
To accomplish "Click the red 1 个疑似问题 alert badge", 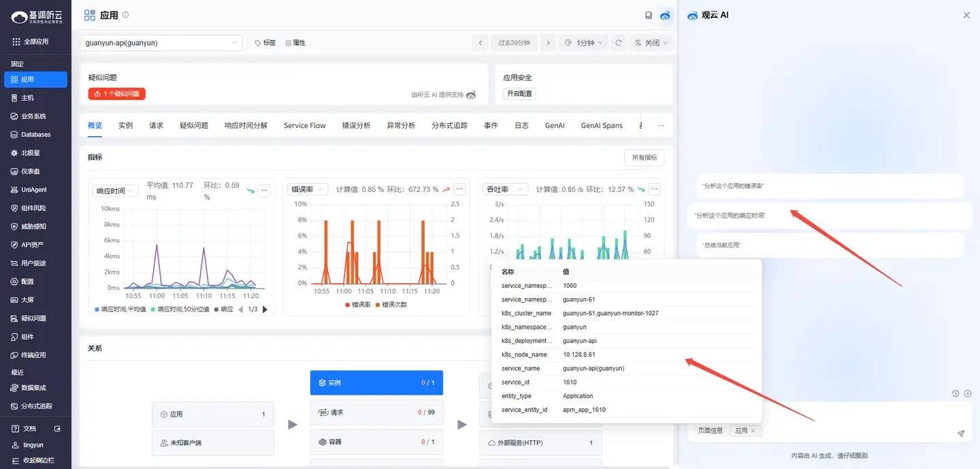I will click(x=117, y=94).
